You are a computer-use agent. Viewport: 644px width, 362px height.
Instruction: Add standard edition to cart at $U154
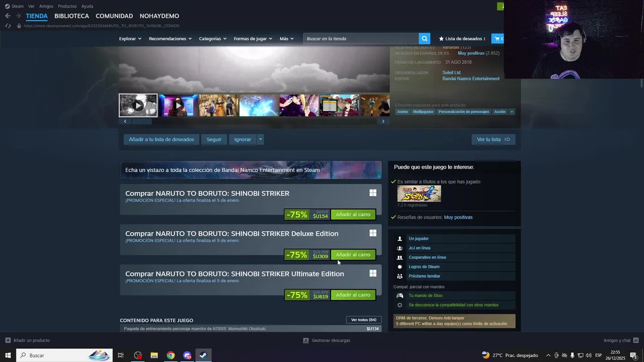pos(353,215)
